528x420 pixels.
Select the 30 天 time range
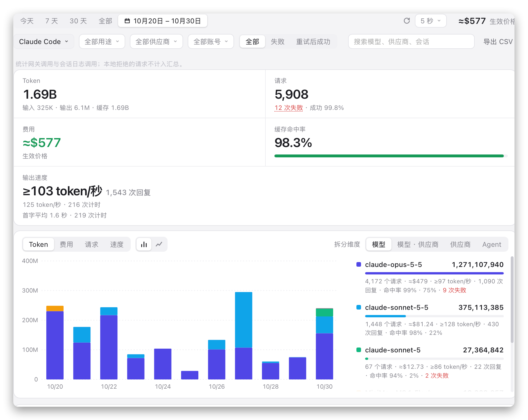coord(78,21)
